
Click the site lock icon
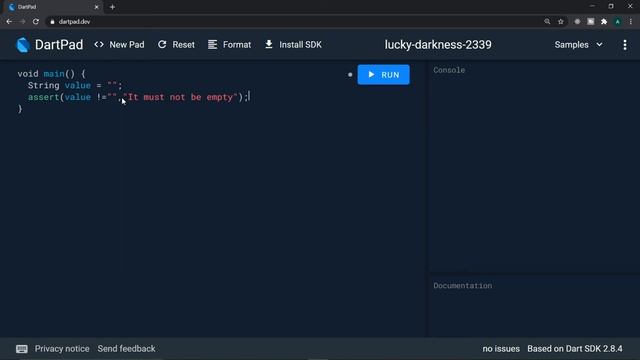tap(52, 22)
